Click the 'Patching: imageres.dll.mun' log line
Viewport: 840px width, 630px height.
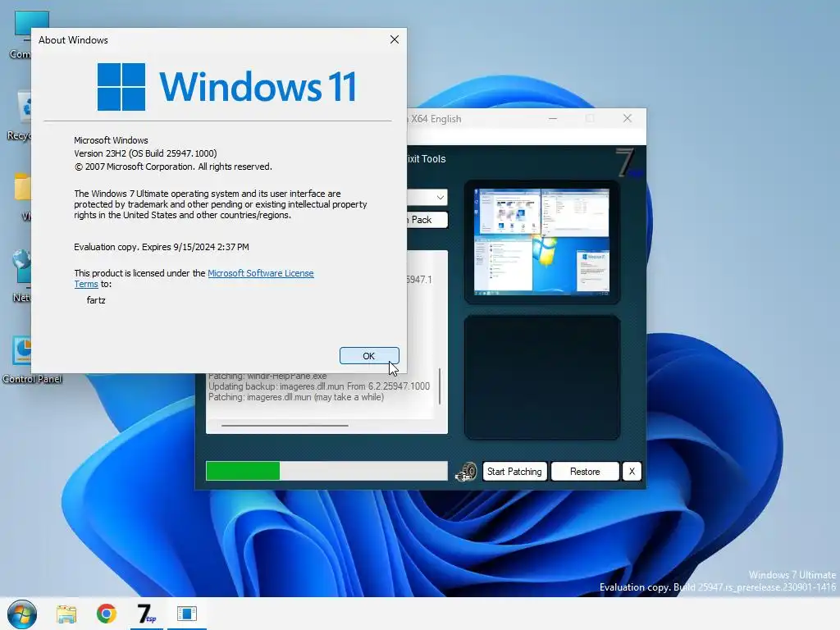[x=295, y=397]
